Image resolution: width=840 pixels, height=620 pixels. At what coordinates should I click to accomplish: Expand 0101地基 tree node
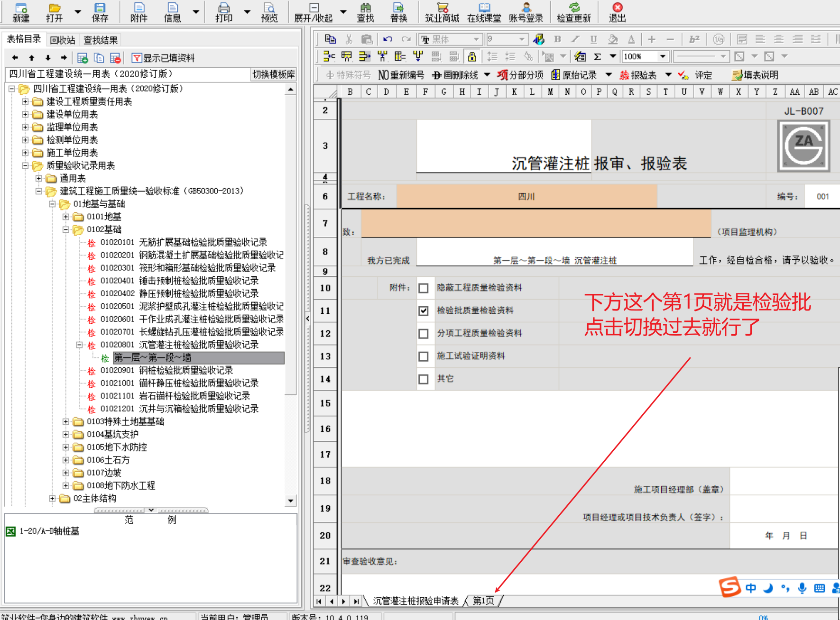pyautogui.click(x=66, y=217)
